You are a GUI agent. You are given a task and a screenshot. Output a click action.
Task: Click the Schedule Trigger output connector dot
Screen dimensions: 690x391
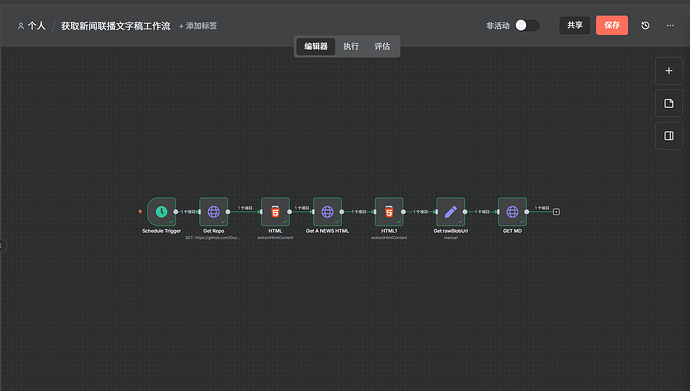(x=176, y=212)
